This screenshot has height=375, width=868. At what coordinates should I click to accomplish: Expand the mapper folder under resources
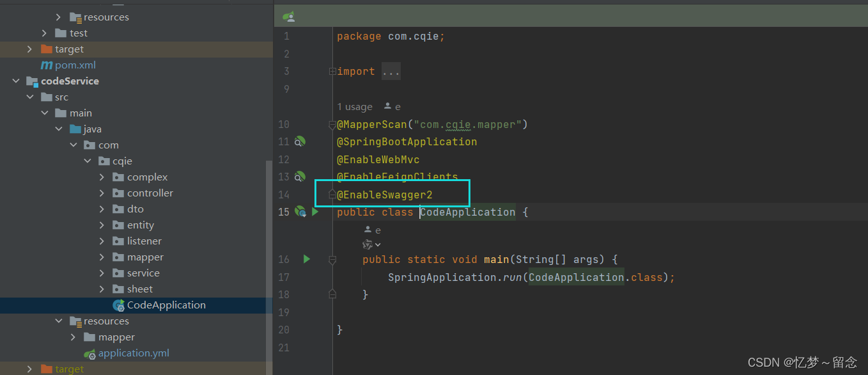(72, 337)
